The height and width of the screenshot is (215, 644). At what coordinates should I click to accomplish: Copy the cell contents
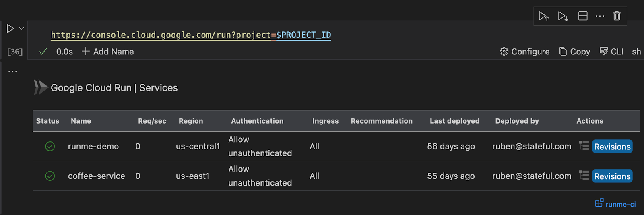[574, 52]
